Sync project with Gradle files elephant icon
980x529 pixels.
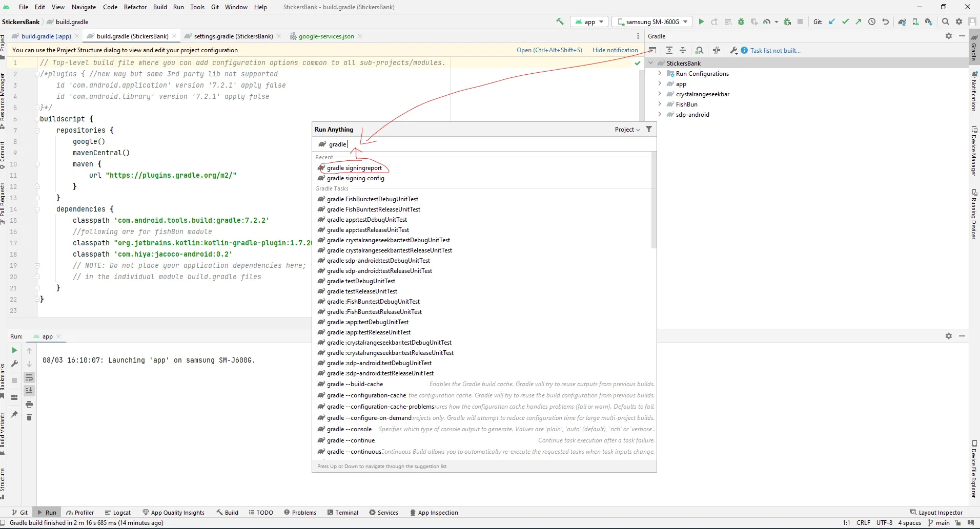[902, 22]
